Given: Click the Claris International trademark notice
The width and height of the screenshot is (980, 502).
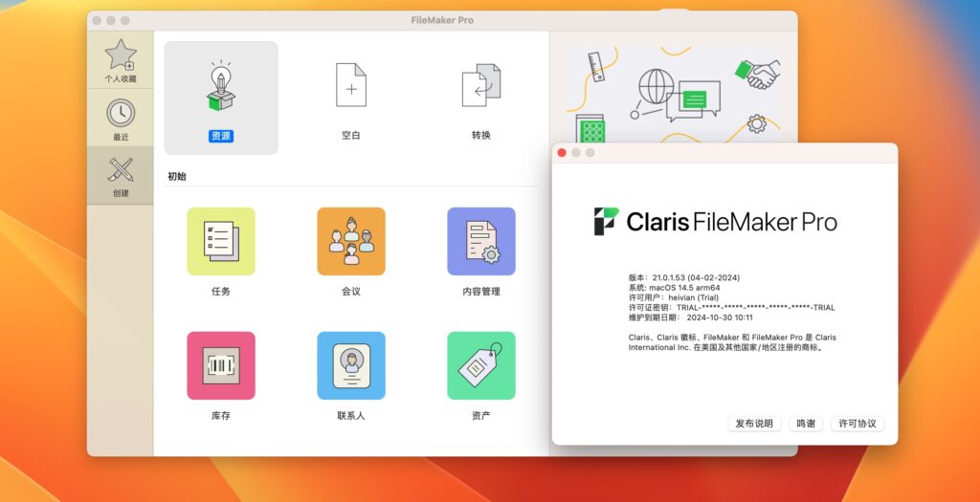Looking at the screenshot, I should pyautogui.click(x=732, y=342).
